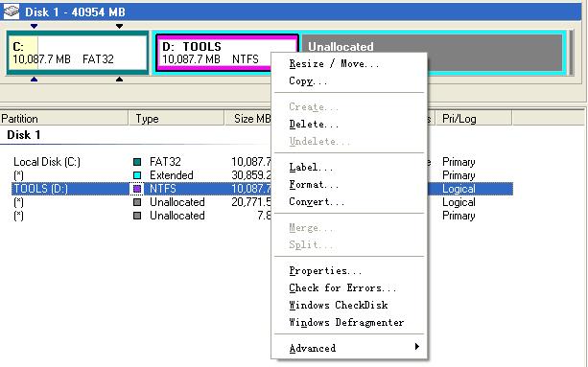Sort by the Size MB column header
The width and height of the screenshot is (588, 367).
pyautogui.click(x=247, y=118)
